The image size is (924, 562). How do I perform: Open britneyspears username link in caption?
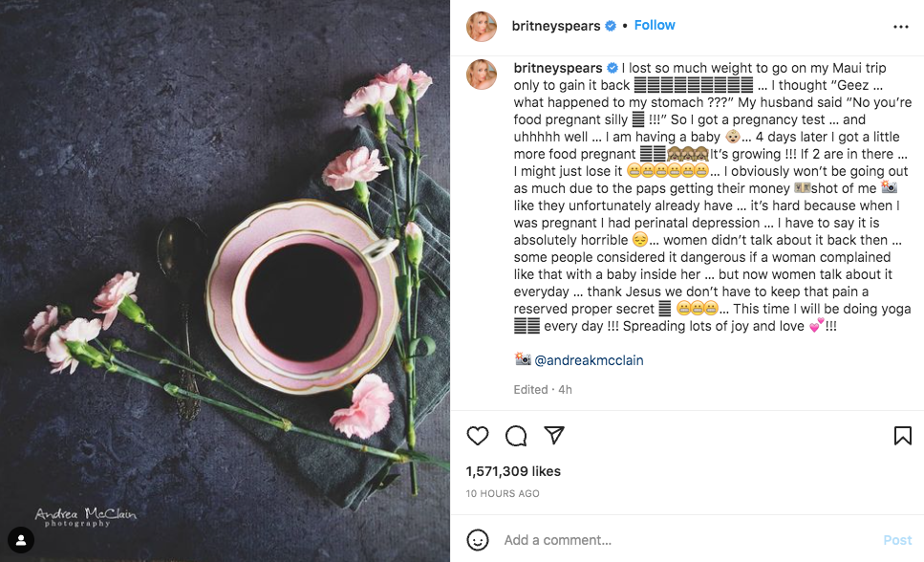tap(558, 68)
